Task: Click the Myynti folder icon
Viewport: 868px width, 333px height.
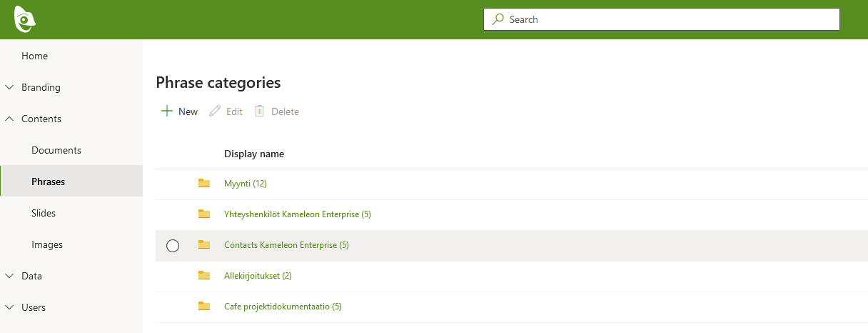Action: pos(204,184)
